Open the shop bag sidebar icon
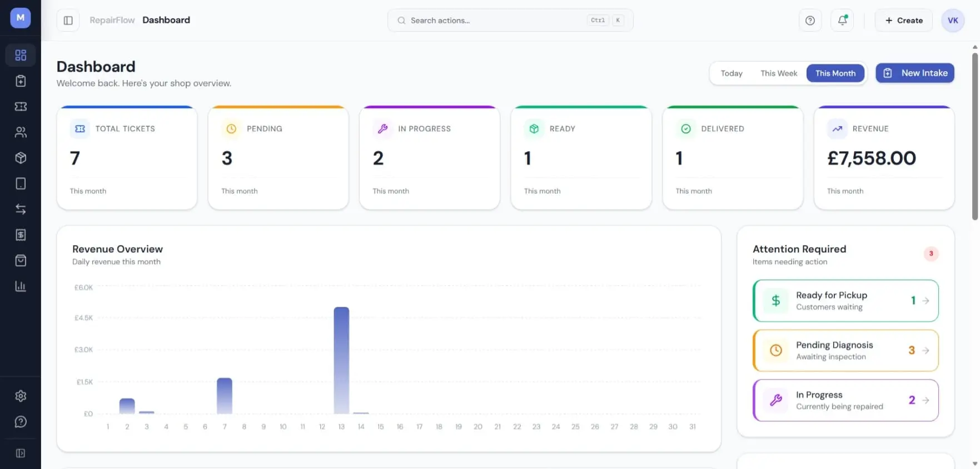 [21, 260]
